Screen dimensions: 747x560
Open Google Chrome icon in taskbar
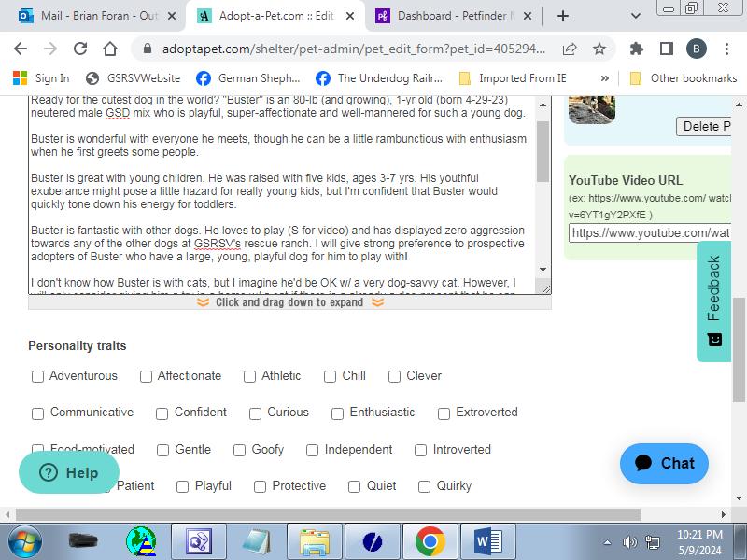pyautogui.click(x=430, y=540)
